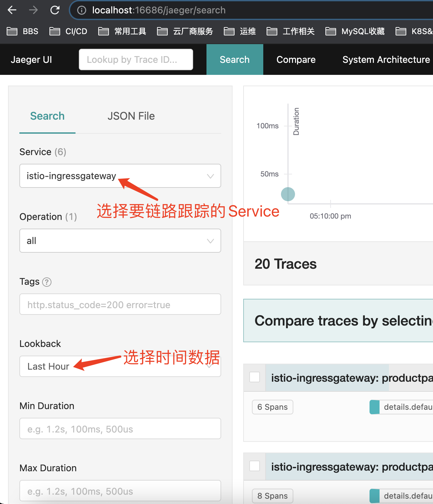The width and height of the screenshot is (433, 504).
Task: Click details.default tag in 8 Spans trace
Action: 402,496
